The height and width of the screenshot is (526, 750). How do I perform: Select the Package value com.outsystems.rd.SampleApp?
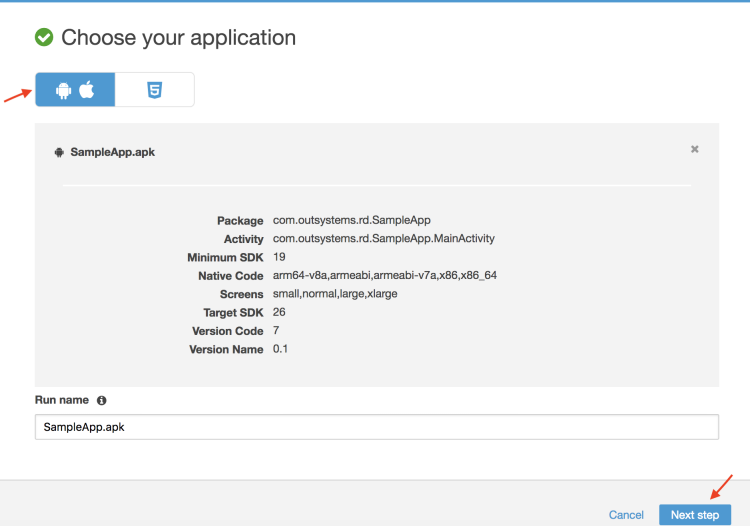pyautogui.click(x=351, y=221)
